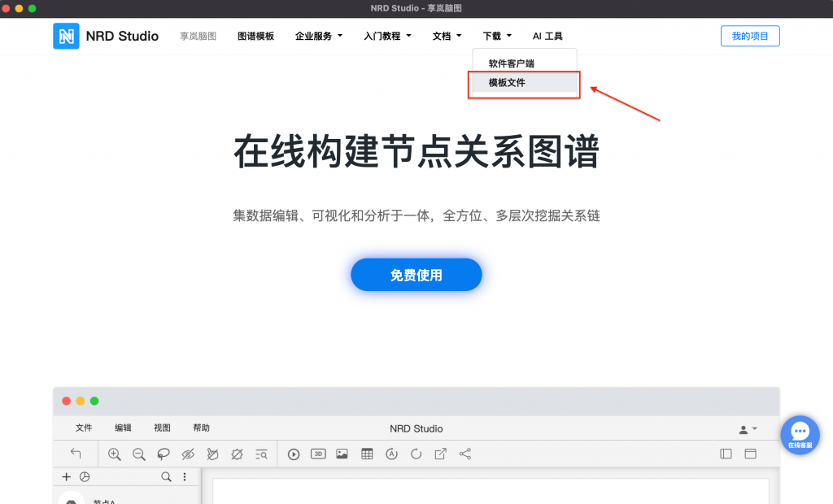Toggle the left sidebar panel layout icon
The width and height of the screenshot is (833, 504).
click(x=726, y=454)
